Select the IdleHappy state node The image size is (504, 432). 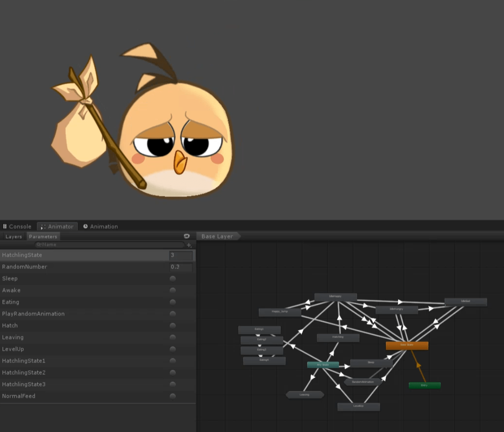[x=335, y=296]
